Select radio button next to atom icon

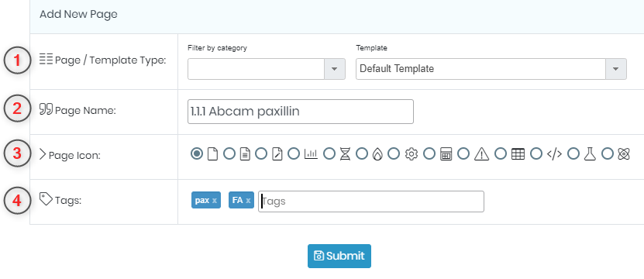click(x=608, y=154)
